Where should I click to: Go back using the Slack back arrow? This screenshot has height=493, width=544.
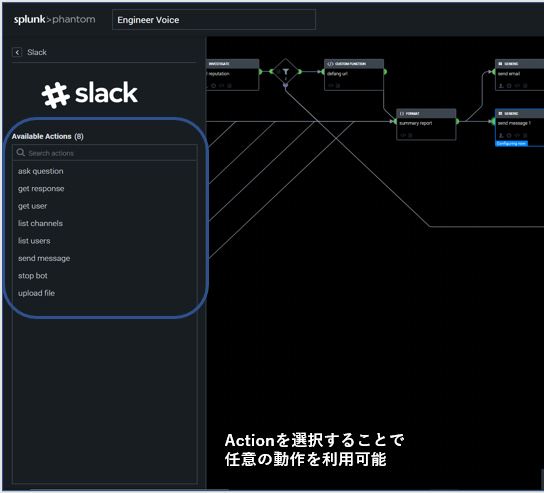point(17,52)
